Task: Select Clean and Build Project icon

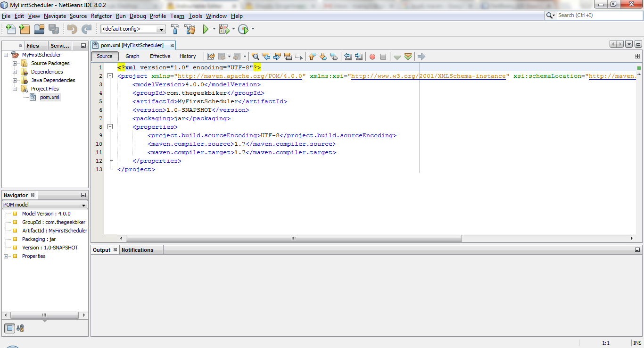Action: point(190,29)
